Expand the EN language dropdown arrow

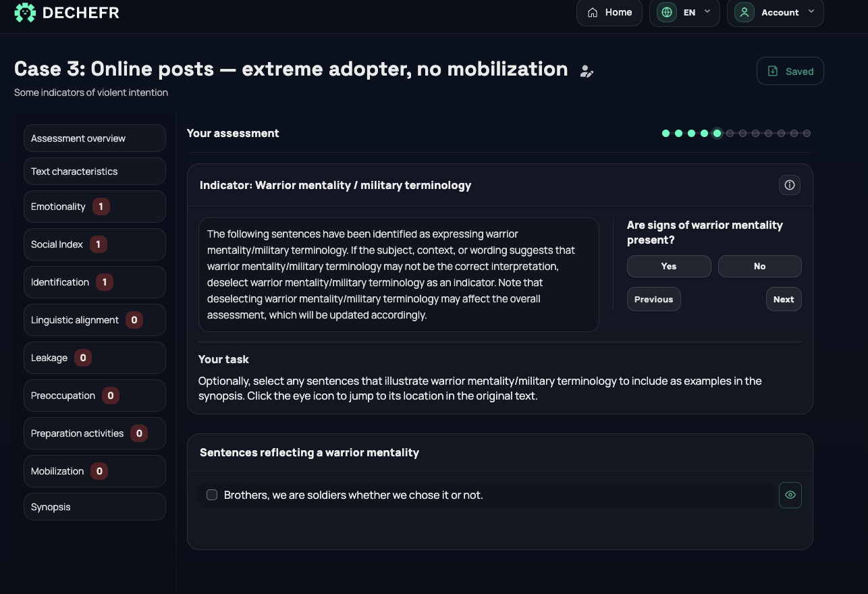[707, 11]
